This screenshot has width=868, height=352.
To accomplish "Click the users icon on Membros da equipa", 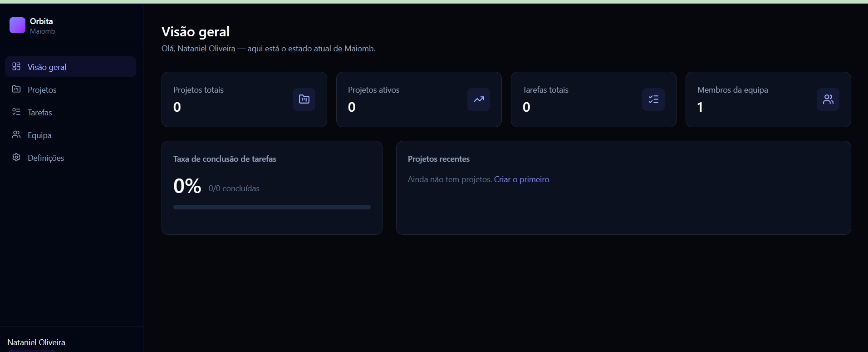I will point(828,99).
